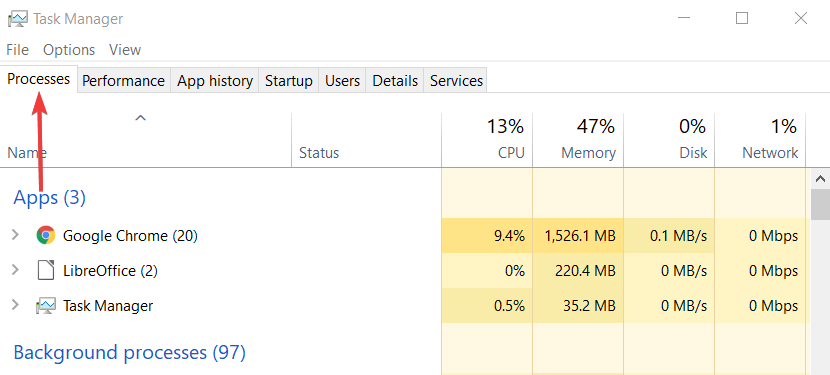Expand the Task Manager process group
Image resolution: width=830 pixels, height=375 pixels.
click(x=15, y=305)
